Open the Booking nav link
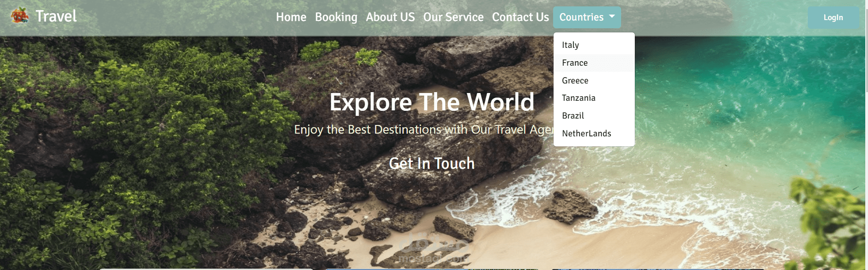This screenshot has width=868, height=270. (336, 17)
